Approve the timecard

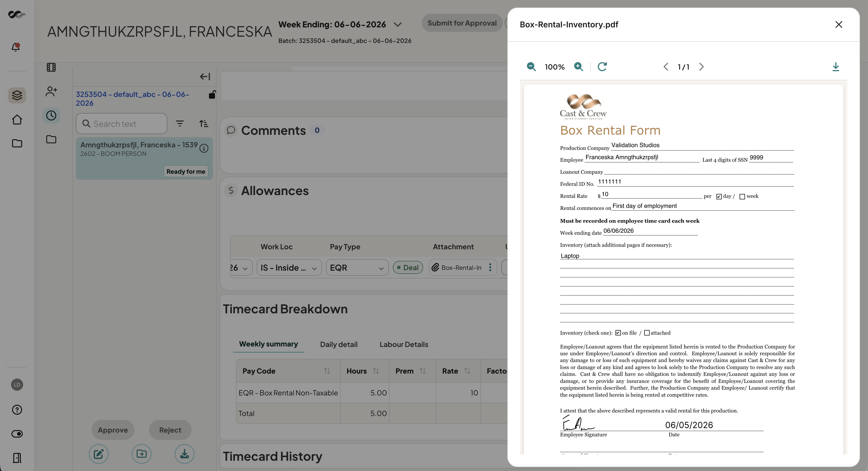pos(113,430)
